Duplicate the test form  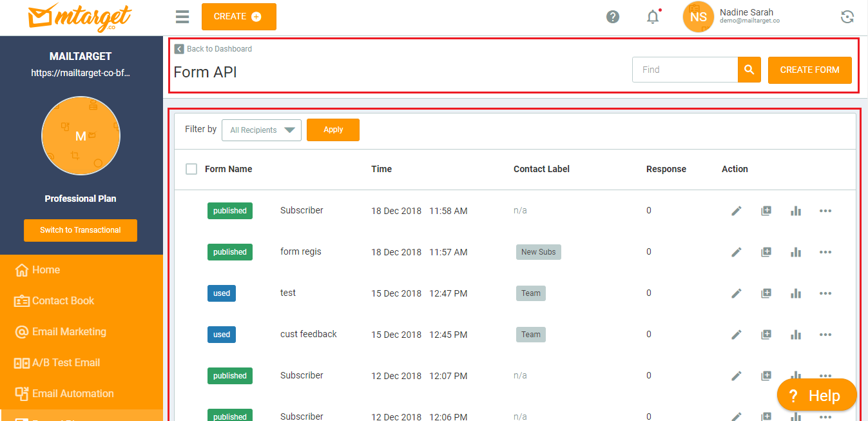pyautogui.click(x=766, y=293)
